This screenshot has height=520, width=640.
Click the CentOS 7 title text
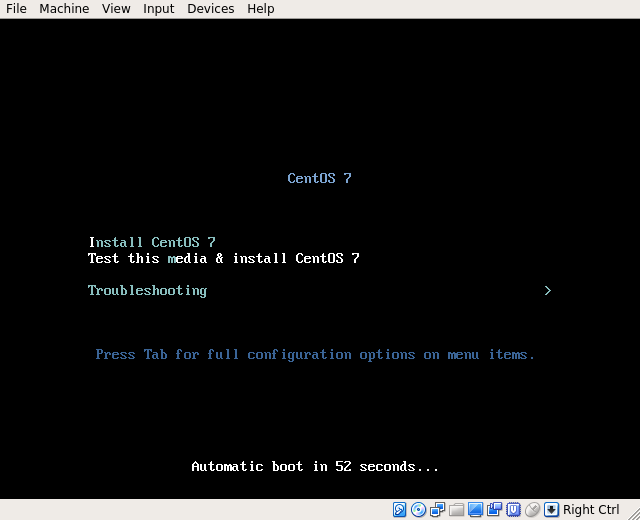[x=319, y=178]
